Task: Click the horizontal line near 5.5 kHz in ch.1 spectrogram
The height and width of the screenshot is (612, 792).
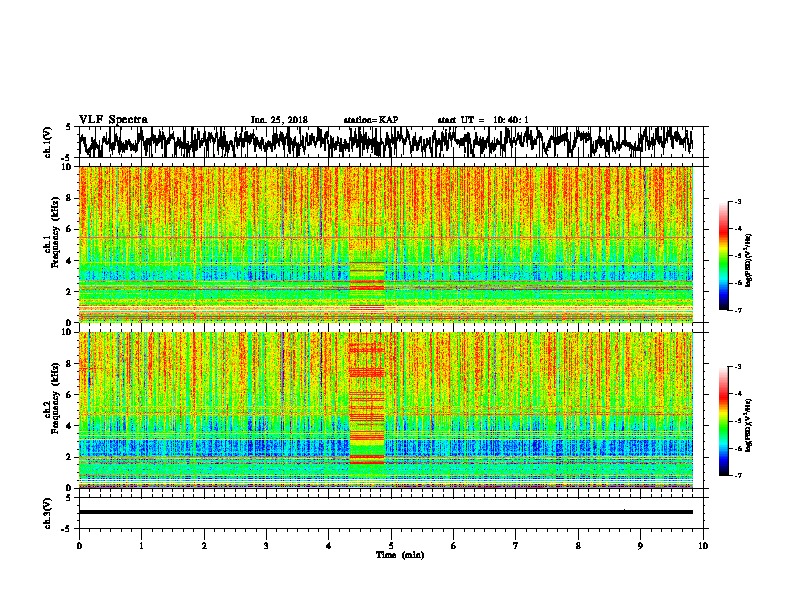Action: tap(385, 237)
